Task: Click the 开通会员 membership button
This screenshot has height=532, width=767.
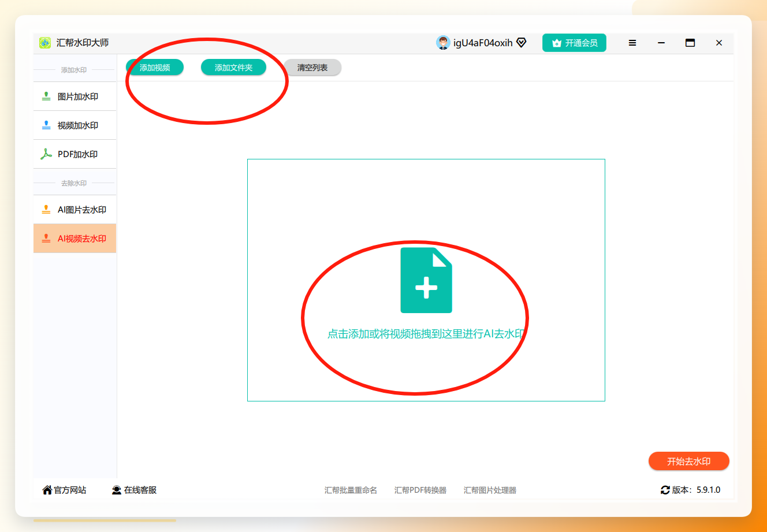Action: pos(574,43)
